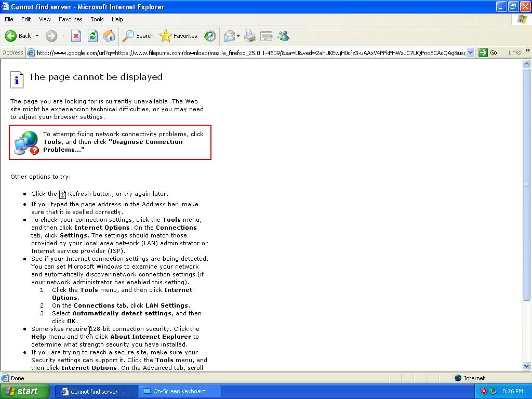
Task: Switch to Cannot find server taskbar button
Action: (x=96, y=392)
